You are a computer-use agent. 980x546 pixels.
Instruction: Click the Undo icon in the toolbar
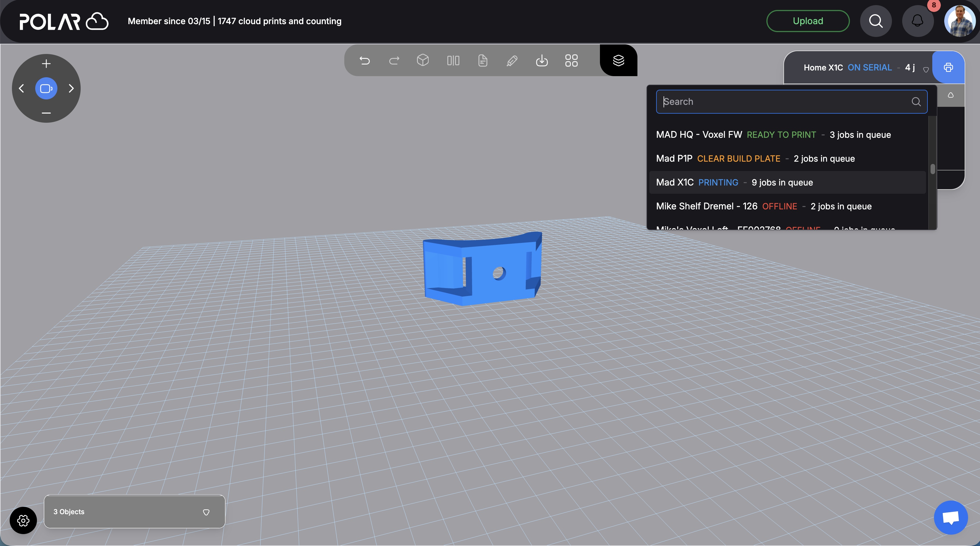pos(364,61)
